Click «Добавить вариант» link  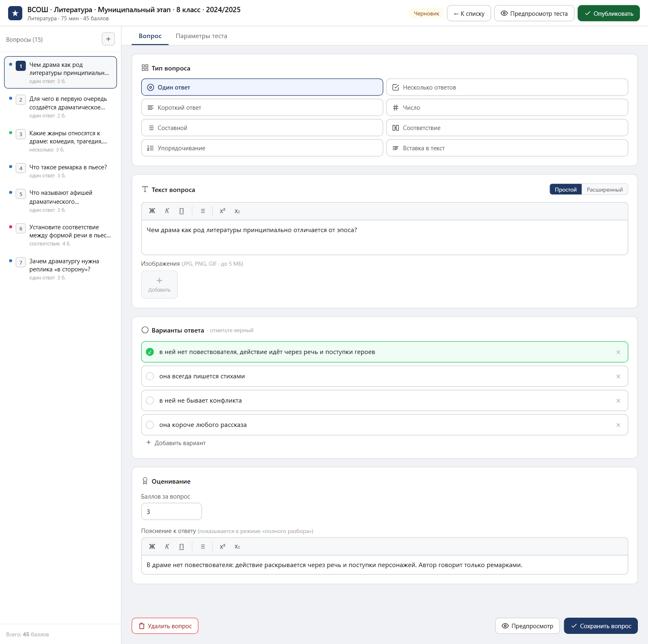[x=176, y=443]
